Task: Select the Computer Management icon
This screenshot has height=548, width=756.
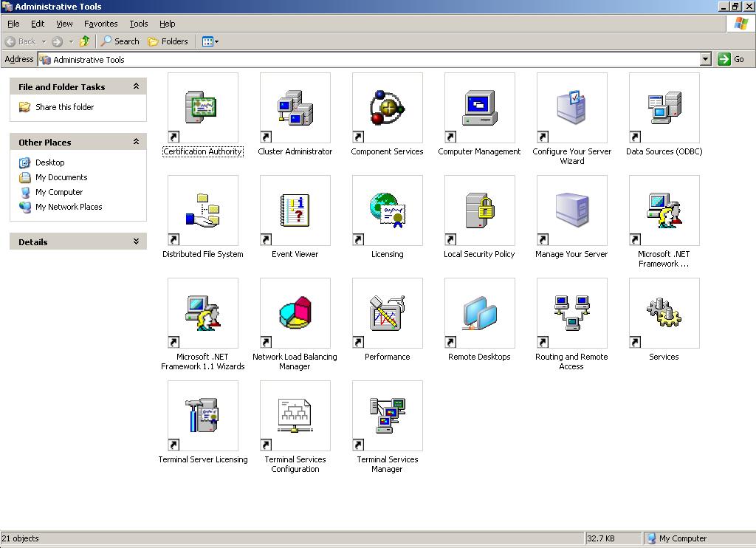Action: [479, 108]
